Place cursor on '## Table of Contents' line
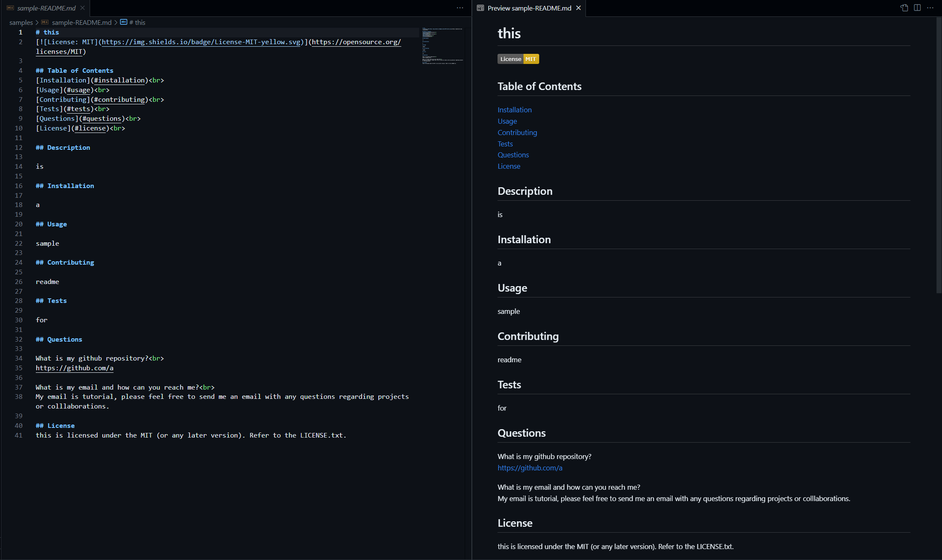 [75, 71]
